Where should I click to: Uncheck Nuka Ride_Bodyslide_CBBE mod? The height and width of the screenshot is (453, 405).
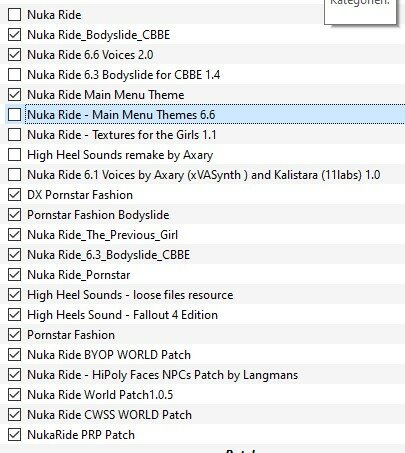14,35
